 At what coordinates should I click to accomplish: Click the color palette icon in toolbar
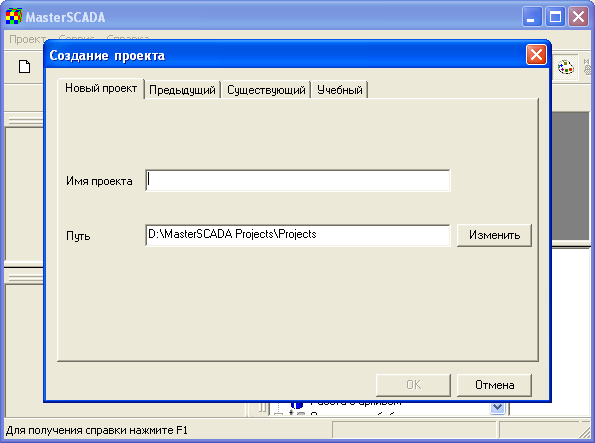(565, 68)
